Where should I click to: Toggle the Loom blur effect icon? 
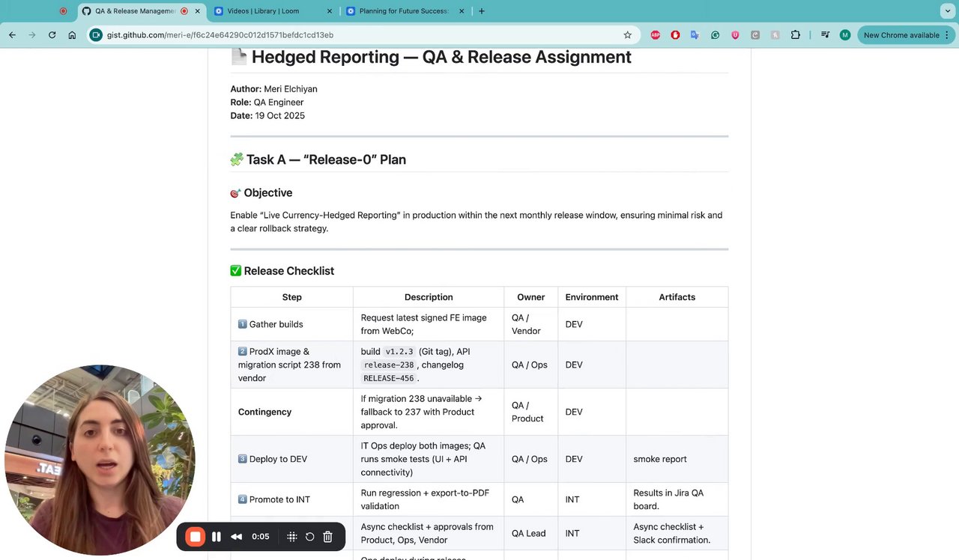pos(292,537)
